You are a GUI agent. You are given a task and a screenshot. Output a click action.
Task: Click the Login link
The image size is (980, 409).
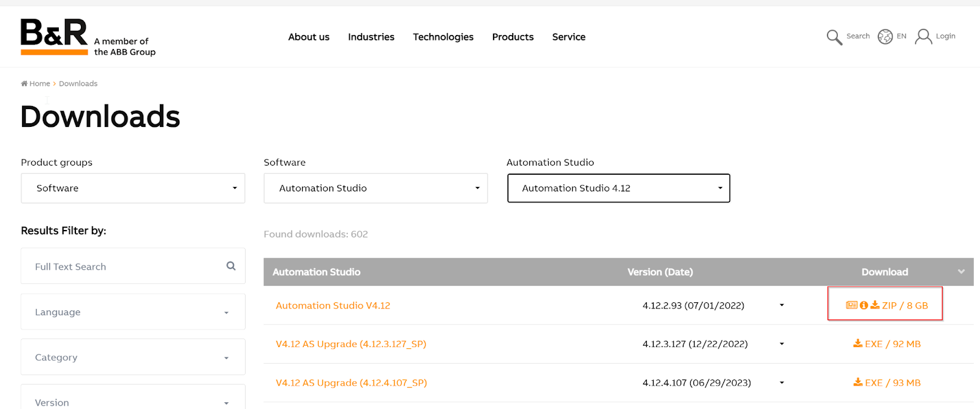(x=945, y=36)
